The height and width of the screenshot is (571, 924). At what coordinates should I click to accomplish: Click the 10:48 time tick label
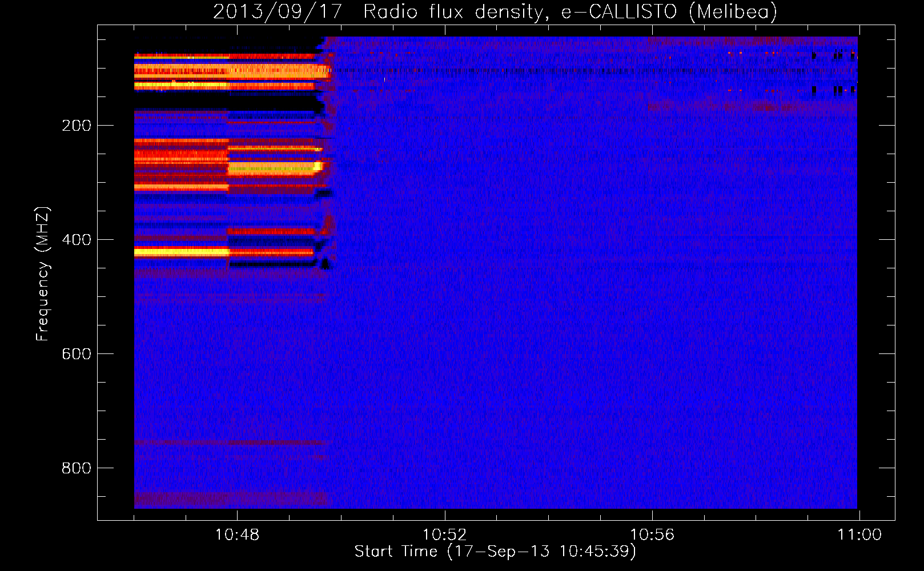237,535
